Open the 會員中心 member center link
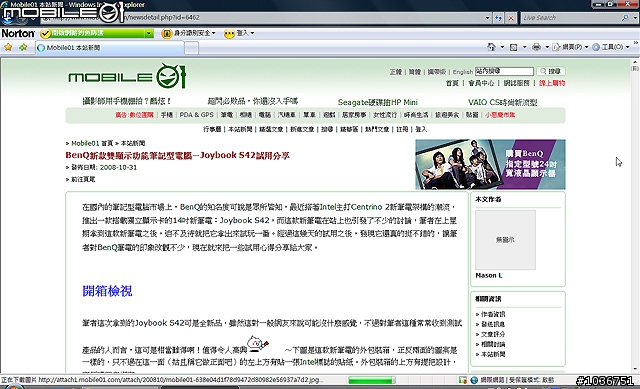640x389 pixels. coord(481,83)
